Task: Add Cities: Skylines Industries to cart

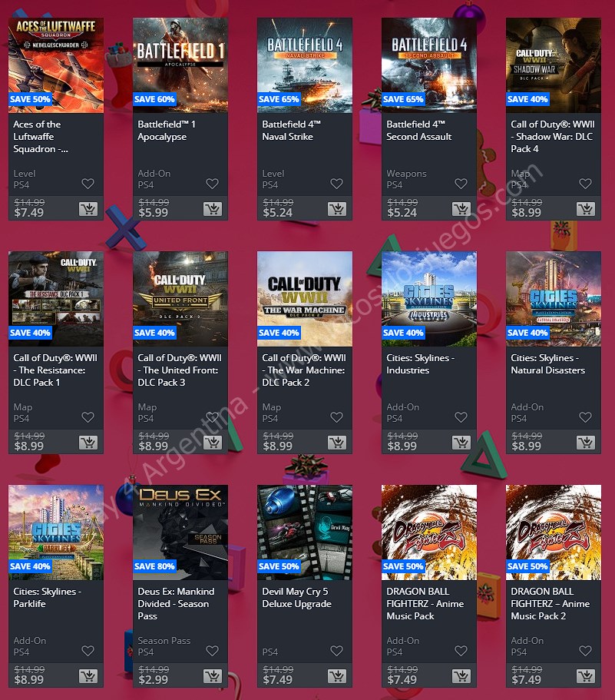Action: [461, 442]
